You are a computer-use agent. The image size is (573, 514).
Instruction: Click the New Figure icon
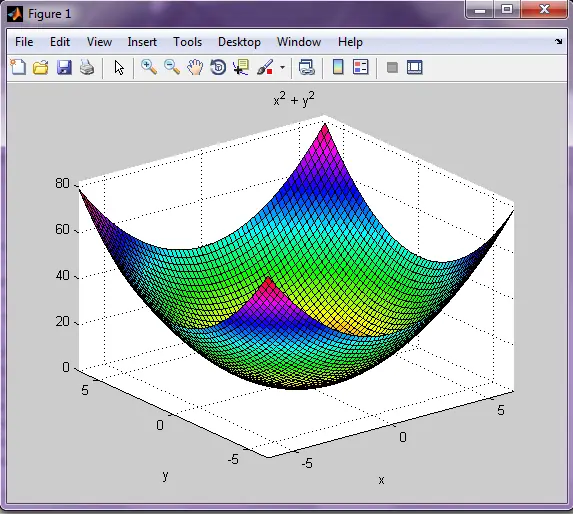[18, 68]
